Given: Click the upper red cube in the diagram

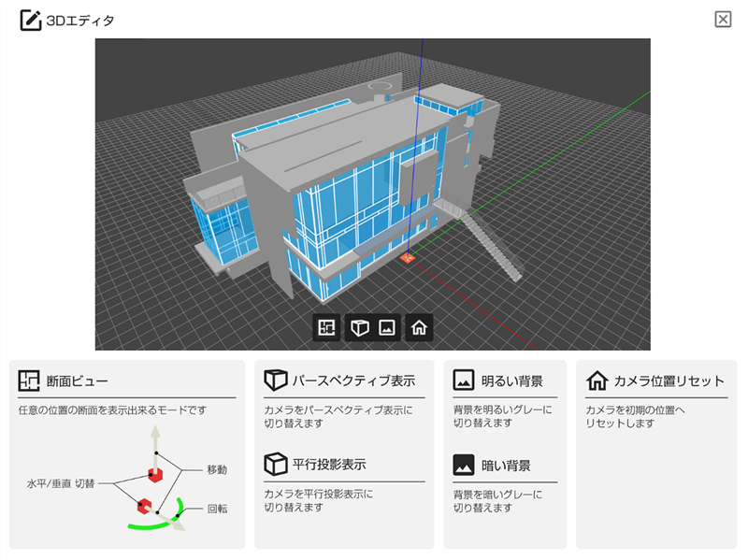Looking at the screenshot, I should coord(156,477).
